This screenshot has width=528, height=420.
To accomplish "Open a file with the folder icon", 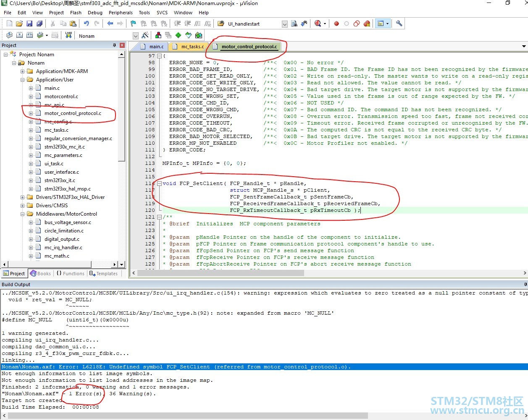I will pyautogui.click(x=19, y=23).
